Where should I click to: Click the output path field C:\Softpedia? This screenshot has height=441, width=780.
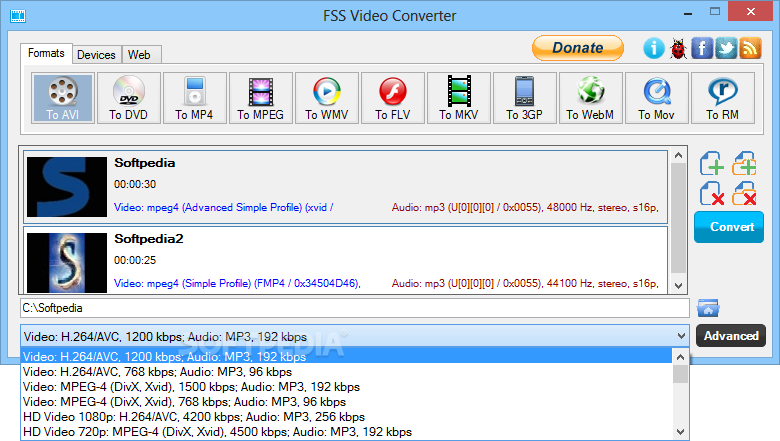tap(355, 308)
